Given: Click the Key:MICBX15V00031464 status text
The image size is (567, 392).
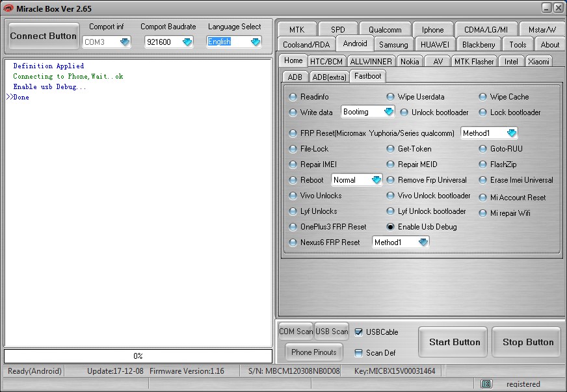Looking at the screenshot, I should 395,371.
